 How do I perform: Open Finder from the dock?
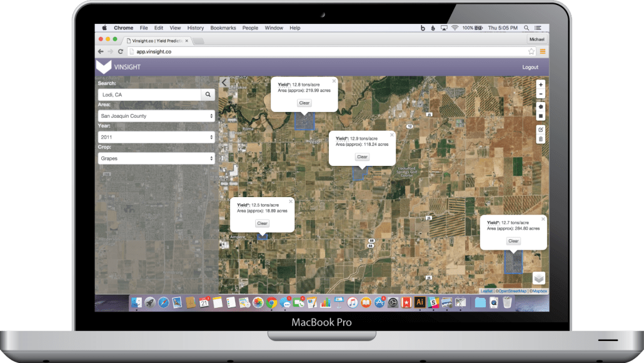[136, 302]
